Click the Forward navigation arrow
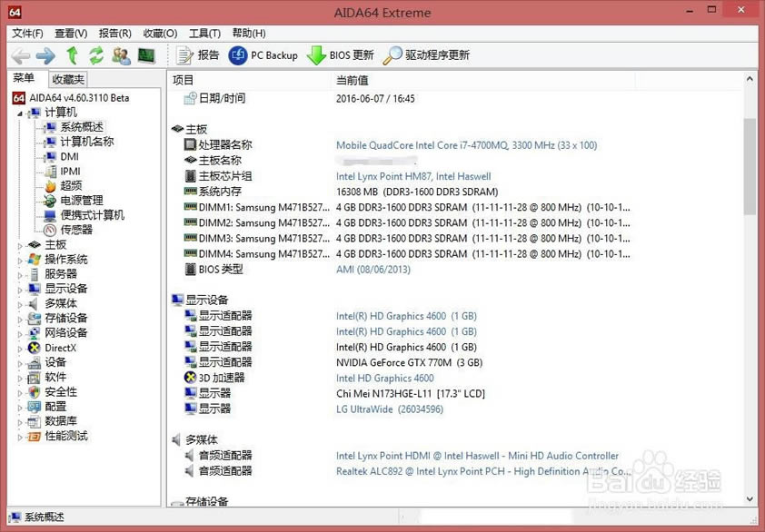The image size is (765, 532). [x=45, y=55]
